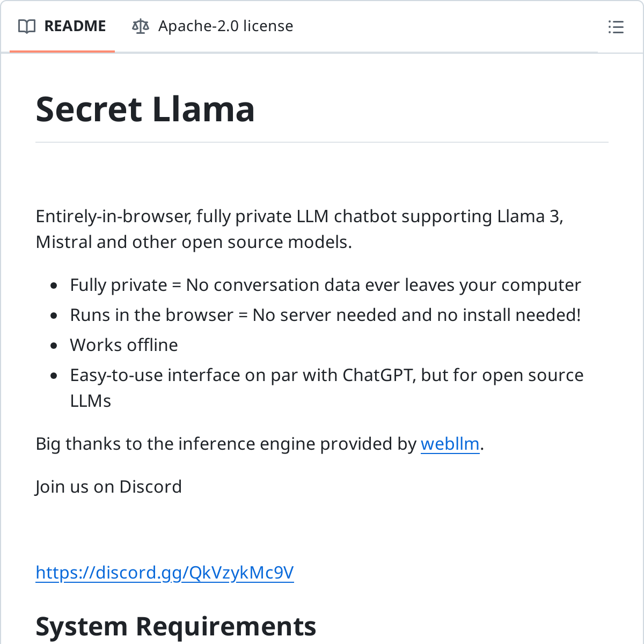Click the Secret Llama heading

click(x=145, y=109)
